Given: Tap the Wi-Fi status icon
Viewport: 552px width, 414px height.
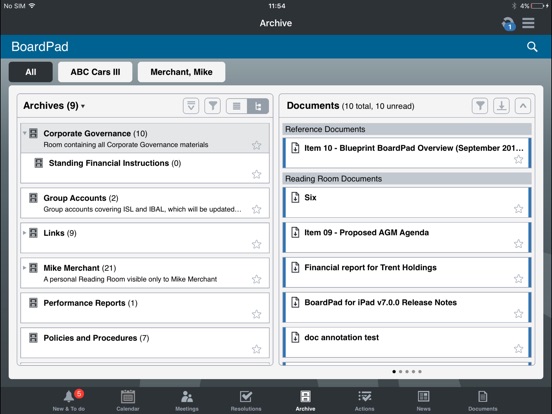Looking at the screenshot, I should point(32,6).
